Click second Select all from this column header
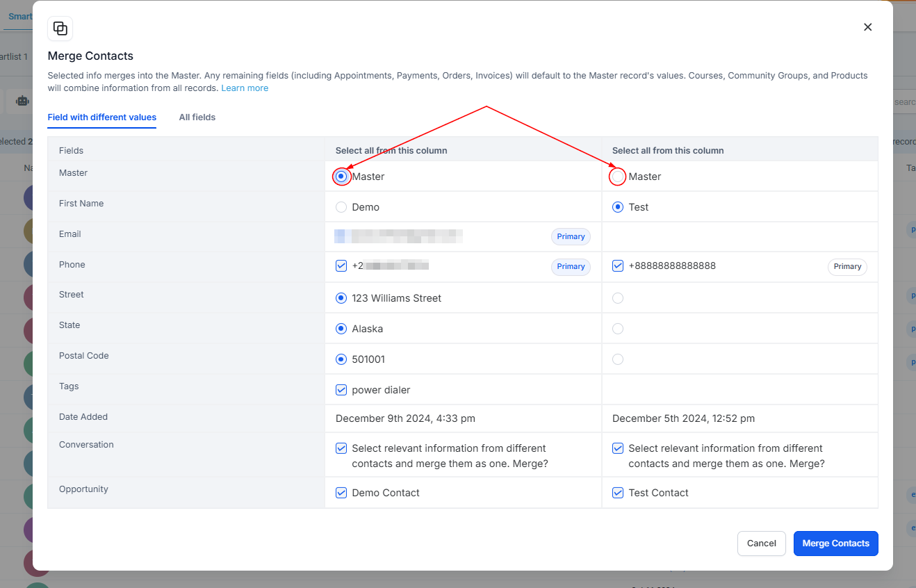916x588 pixels. [x=668, y=151]
